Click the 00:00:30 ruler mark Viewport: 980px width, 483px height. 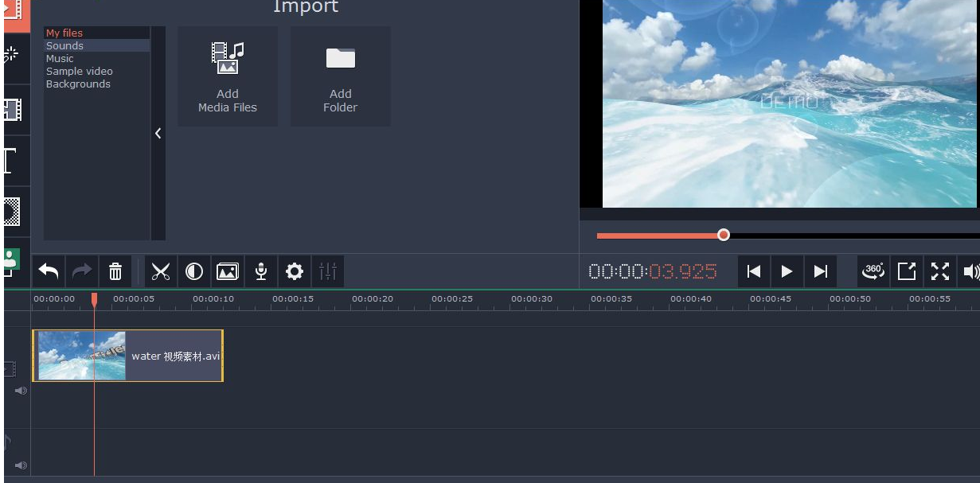tap(532, 299)
